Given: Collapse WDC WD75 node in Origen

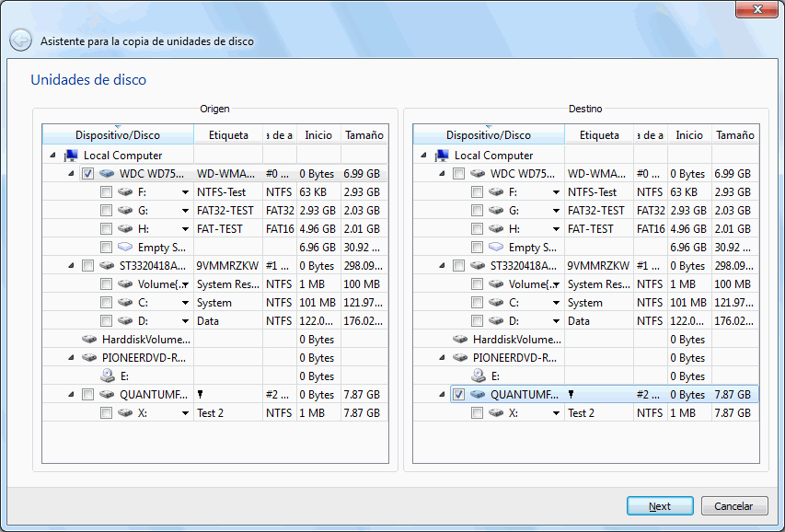Looking at the screenshot, I should point(71,174).
